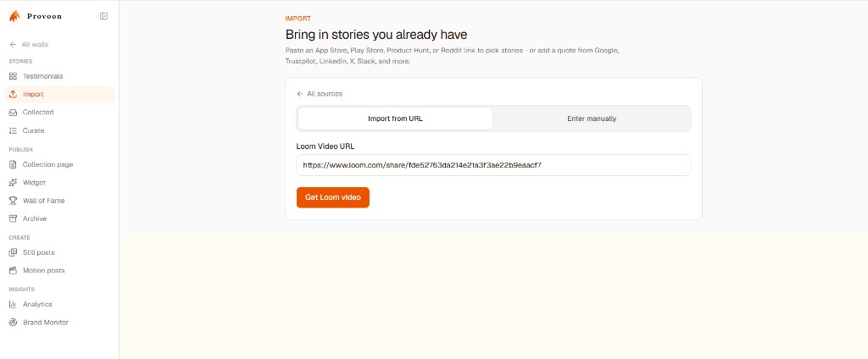Click the All walls back arrow
This screenshot has height=359, width=868.
(x=13, y=44)
